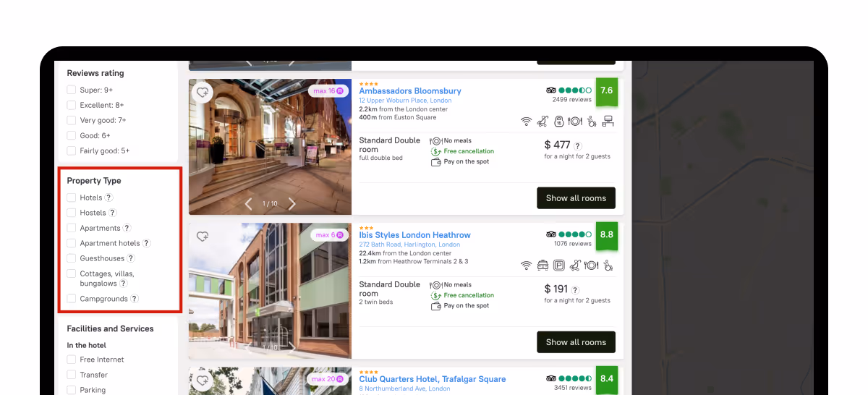Tick the Hotels property type checkbox
This screenshot has height=395, width=868.
pos(72,197)
